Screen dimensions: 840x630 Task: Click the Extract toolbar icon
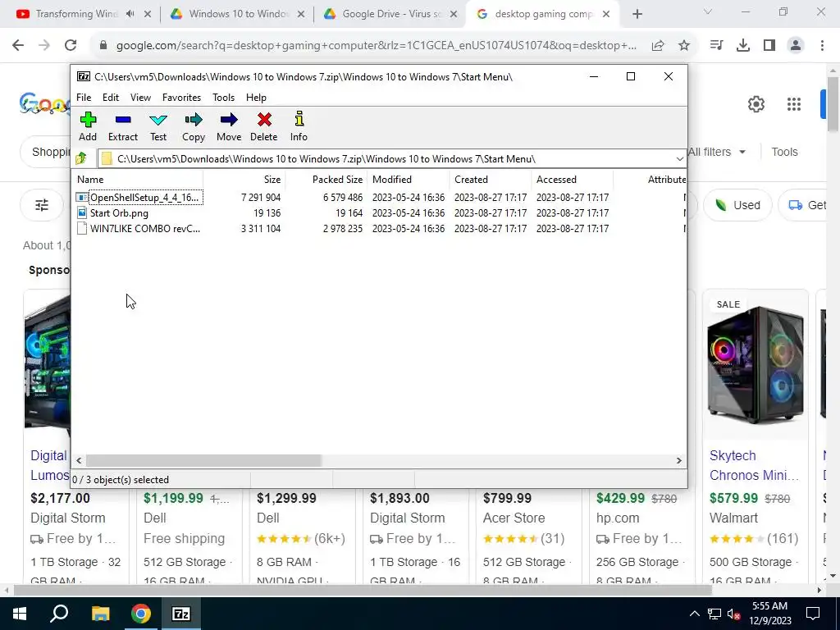coord(123,126)
